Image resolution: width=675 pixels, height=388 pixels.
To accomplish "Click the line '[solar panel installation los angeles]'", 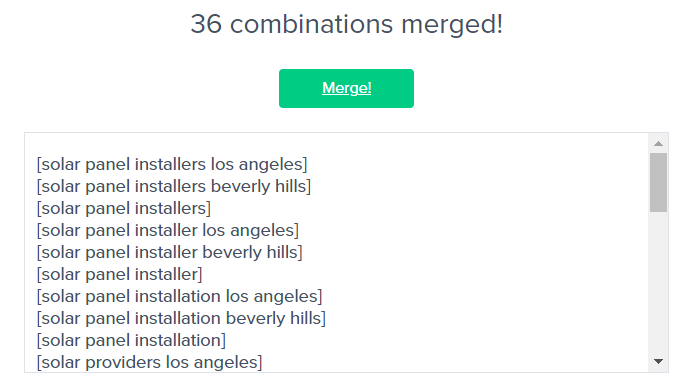I will pyautogui.click(x=179, y=296).
